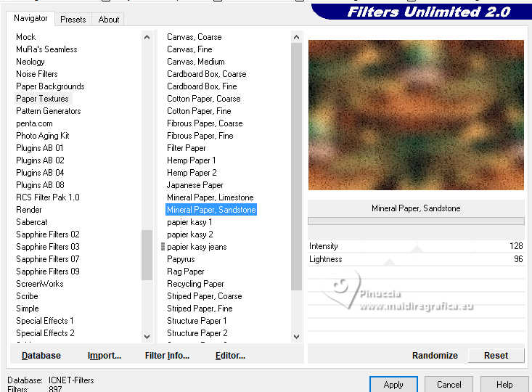The image size is (532, 392).
Task: Select Special Effects 1
Action: coord(45,321)
